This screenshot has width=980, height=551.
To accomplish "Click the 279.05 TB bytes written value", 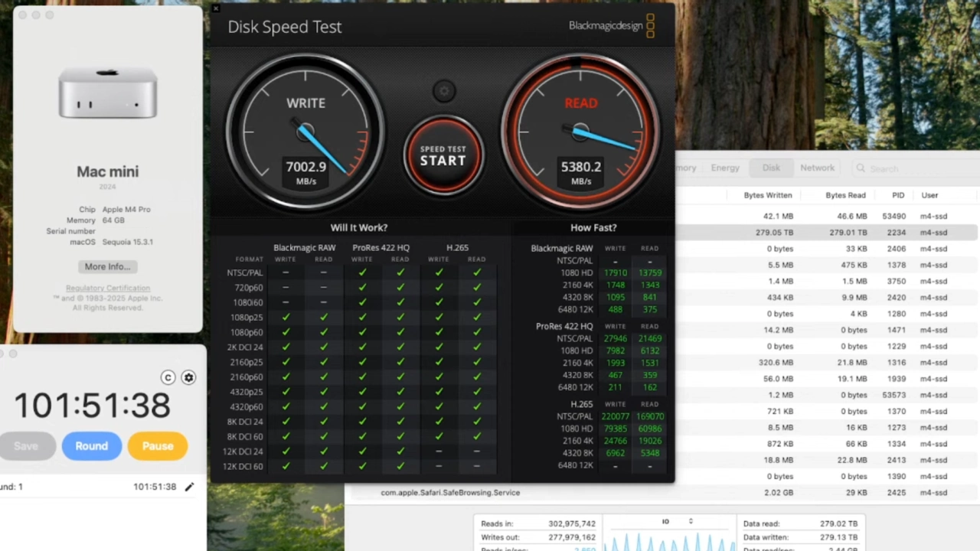I will click(x=774, y=233).
